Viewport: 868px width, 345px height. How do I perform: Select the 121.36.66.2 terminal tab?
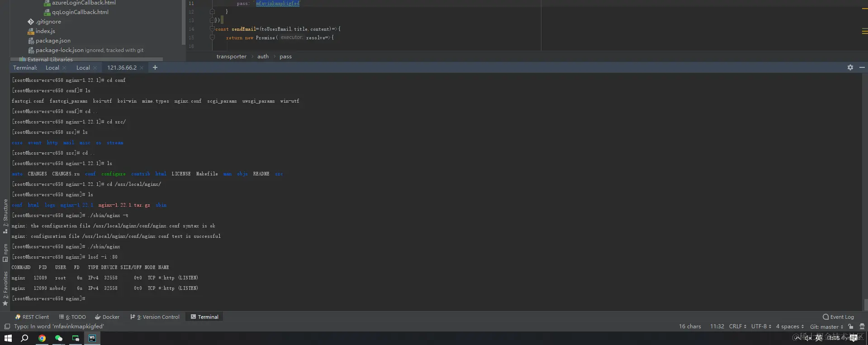pyautogui.click(x=122, y=68)
